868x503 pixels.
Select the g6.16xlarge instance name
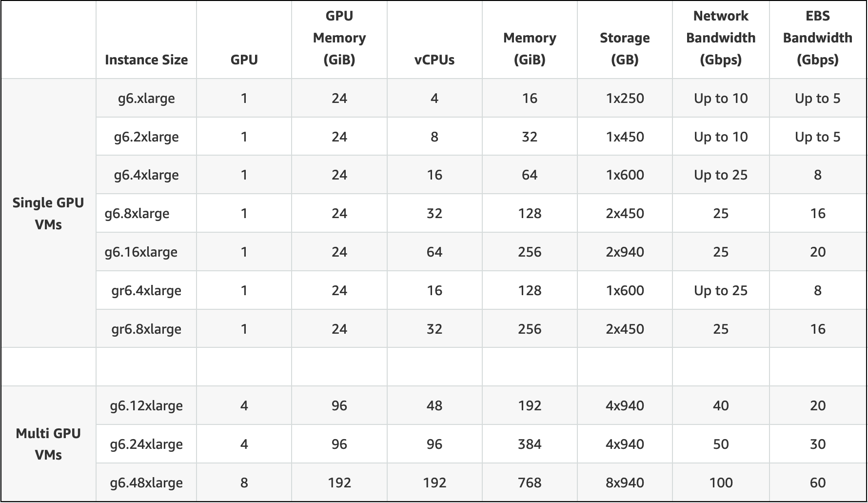click(141, 252)
